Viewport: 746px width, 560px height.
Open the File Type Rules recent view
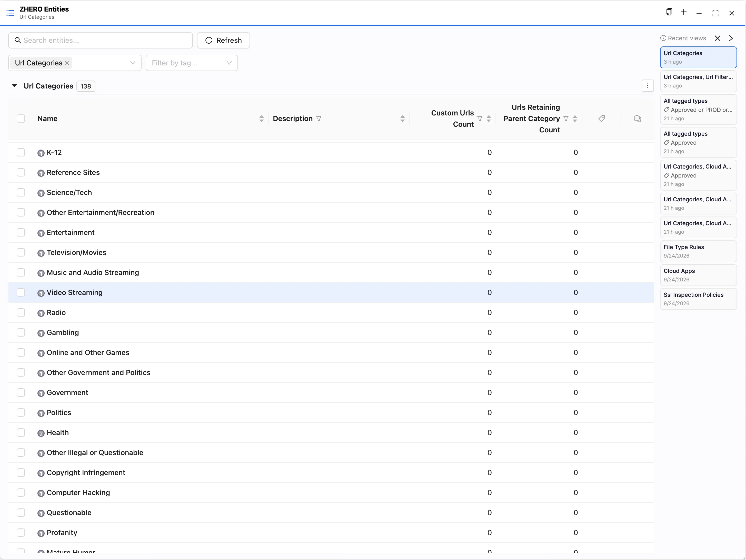698,251
